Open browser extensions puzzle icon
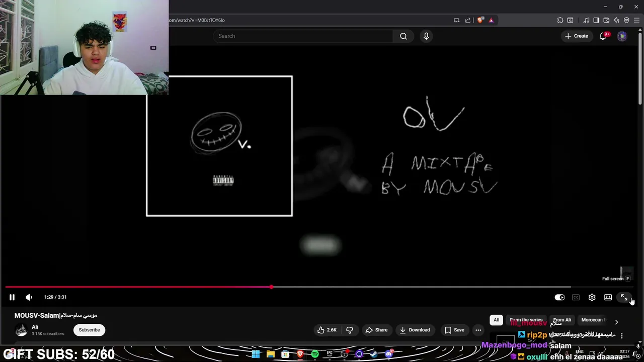Viewport: 644px width, 362px height. pos(560,20)
